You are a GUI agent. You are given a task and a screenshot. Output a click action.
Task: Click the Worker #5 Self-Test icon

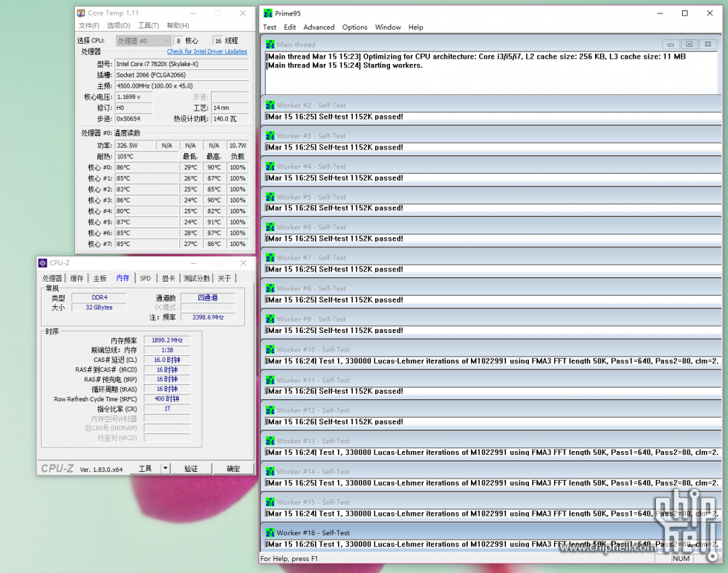point(270,197)
